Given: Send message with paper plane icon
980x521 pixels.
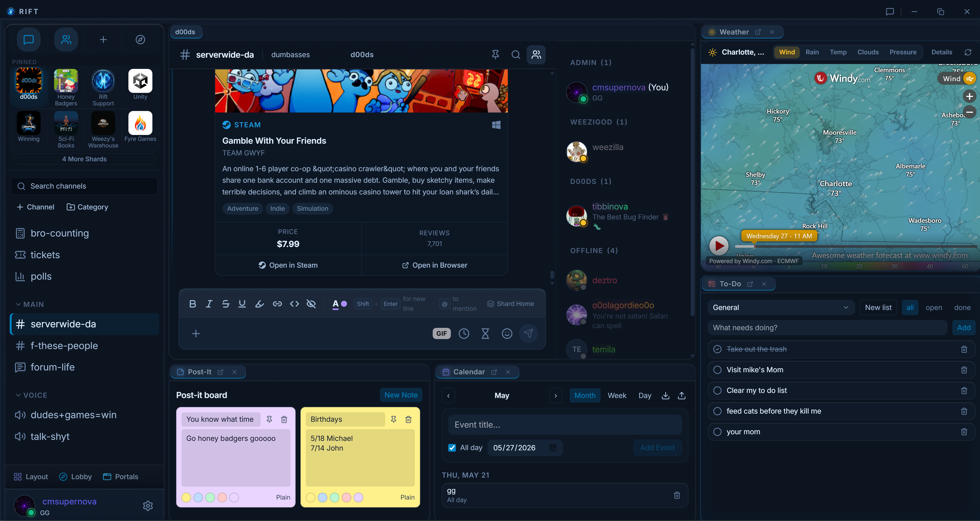Looking at the screenshot, I should (528, 333).
